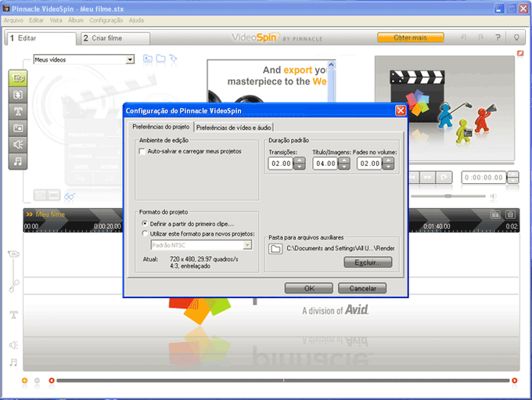Increase Transições duration with up arrow
The image size is (532, 400).
point(299,160)
